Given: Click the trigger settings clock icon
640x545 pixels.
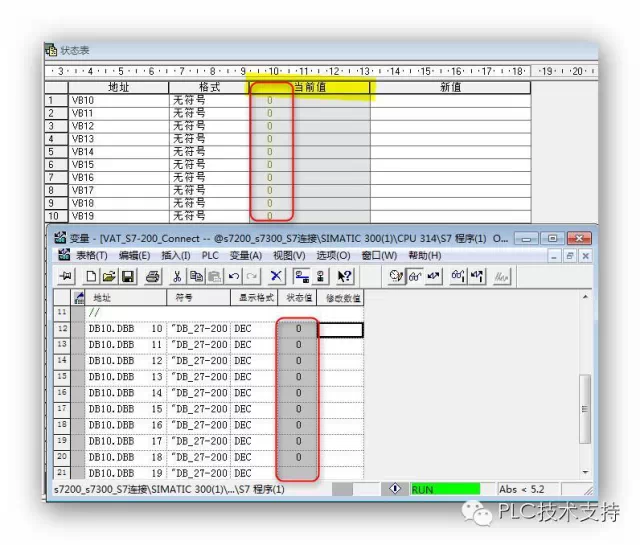Looking at the screenshot, I should pos(396,276).
